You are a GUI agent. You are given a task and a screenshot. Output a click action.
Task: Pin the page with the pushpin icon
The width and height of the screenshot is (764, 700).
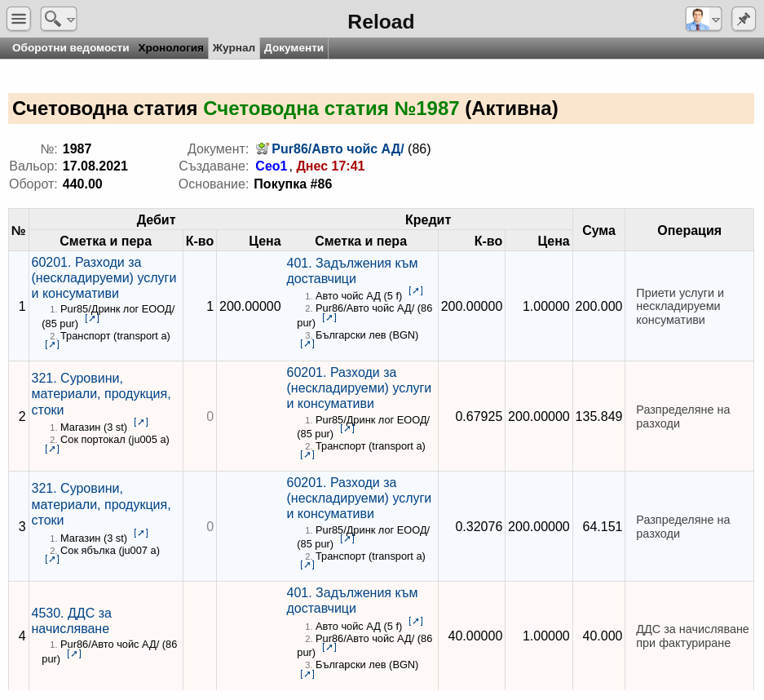tap(743, 19)
